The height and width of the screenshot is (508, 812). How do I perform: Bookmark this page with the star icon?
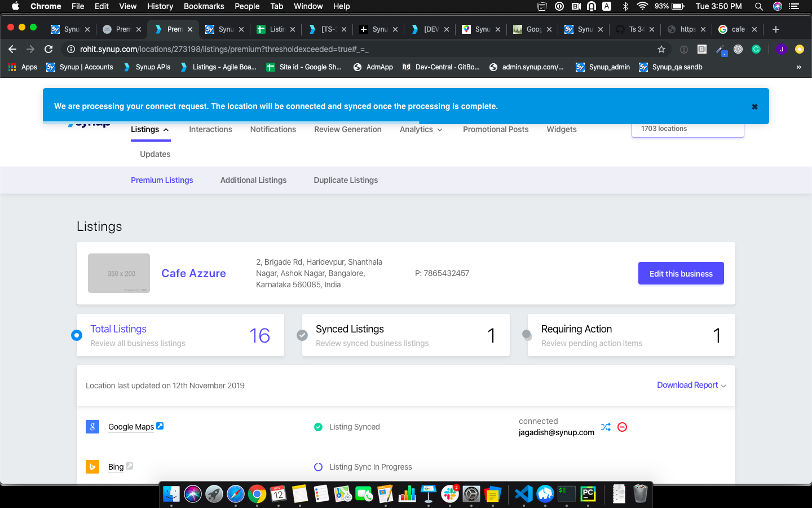pyautogui.click(x=661, y=49)
